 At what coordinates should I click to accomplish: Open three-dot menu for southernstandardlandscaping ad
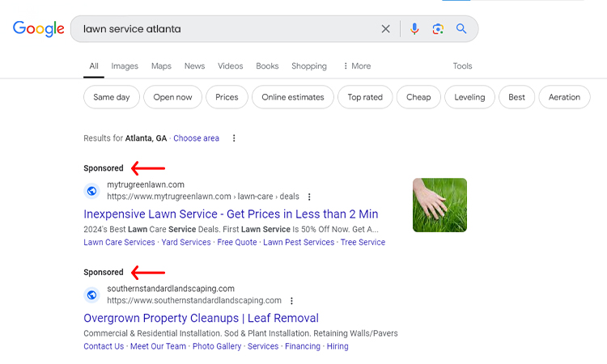(x=291, y=301)
